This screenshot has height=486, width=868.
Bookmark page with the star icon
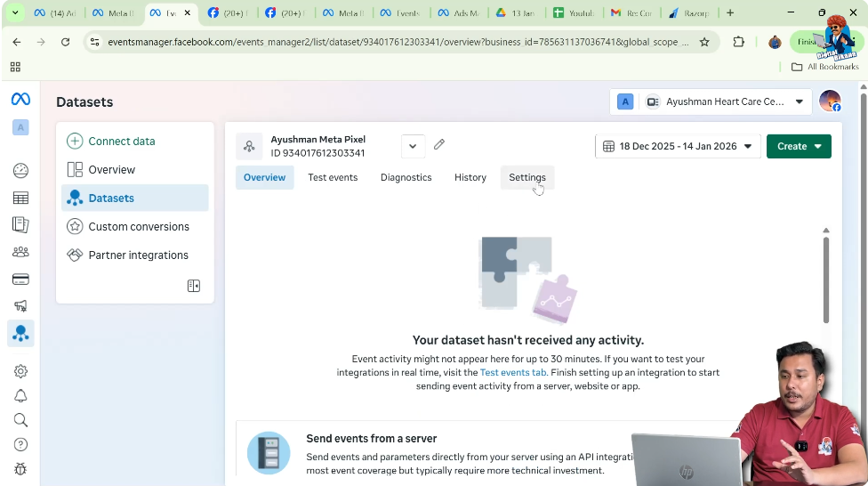tap(704, 42)
